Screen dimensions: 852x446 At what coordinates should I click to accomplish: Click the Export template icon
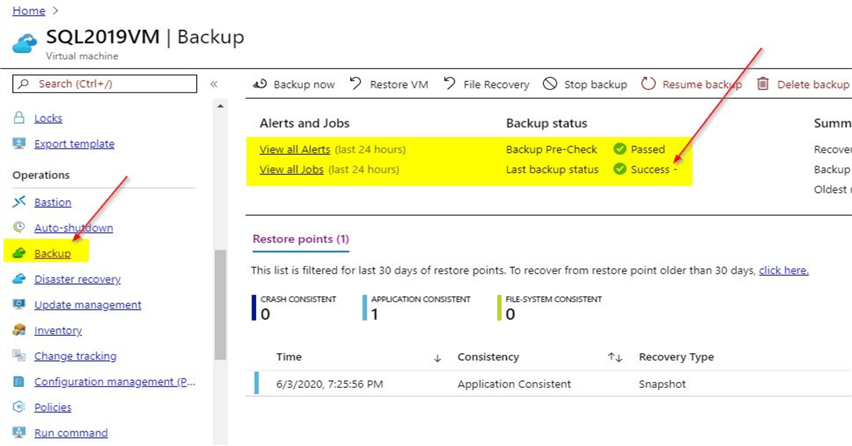click(x=19, y=143)
